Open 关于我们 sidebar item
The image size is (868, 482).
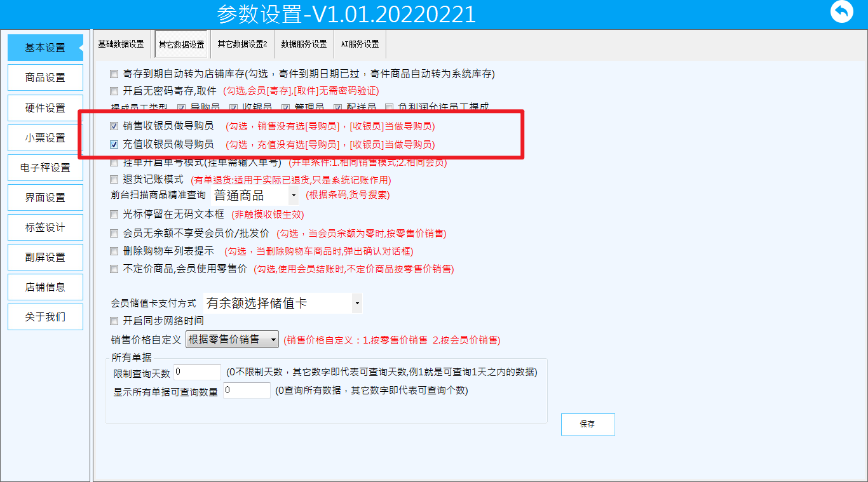pyautogui.click(x=45, y=317)
